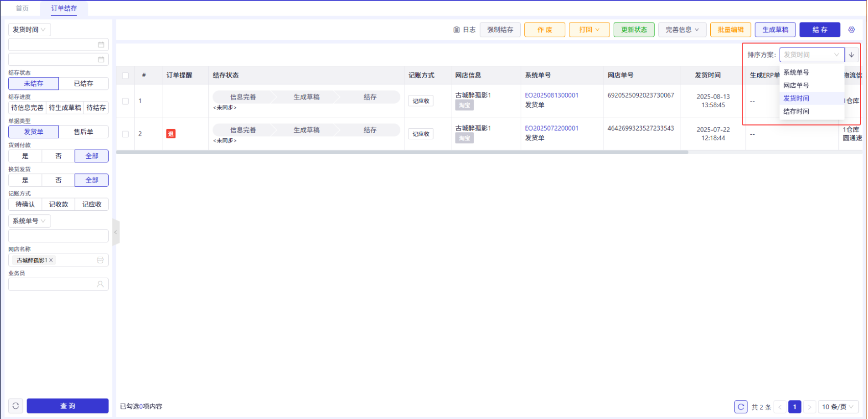The height and width of the screenshot is (419, 868).
Task: Reset the filters with the refresh icon beside 查询
Action: [16, 406]
